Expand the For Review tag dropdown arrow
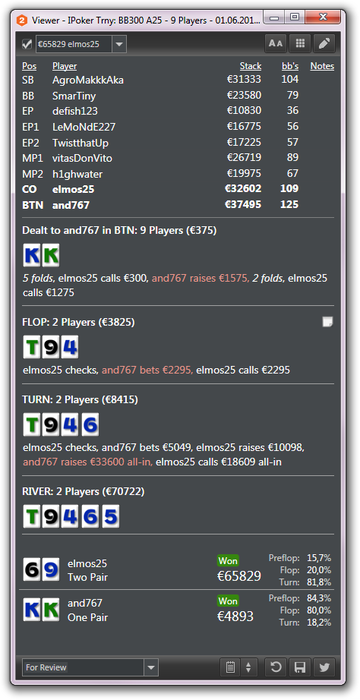Viewport: 360px width, 700px height. [151, 667]
